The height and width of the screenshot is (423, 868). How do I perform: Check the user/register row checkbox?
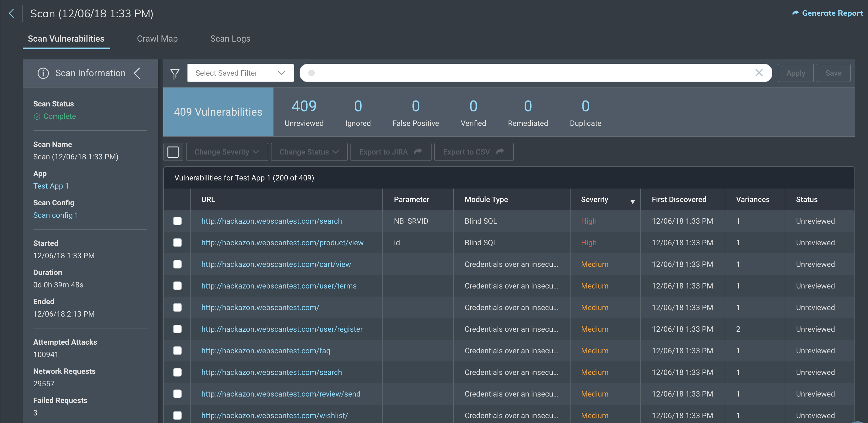coord(177,329)
